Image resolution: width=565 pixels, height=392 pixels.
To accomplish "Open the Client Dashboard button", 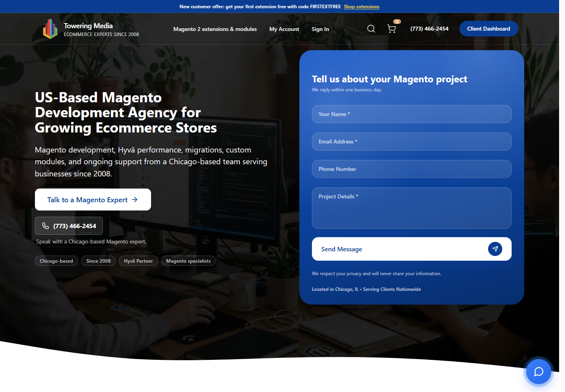I will pyautogui.click(x=489, y=29).
